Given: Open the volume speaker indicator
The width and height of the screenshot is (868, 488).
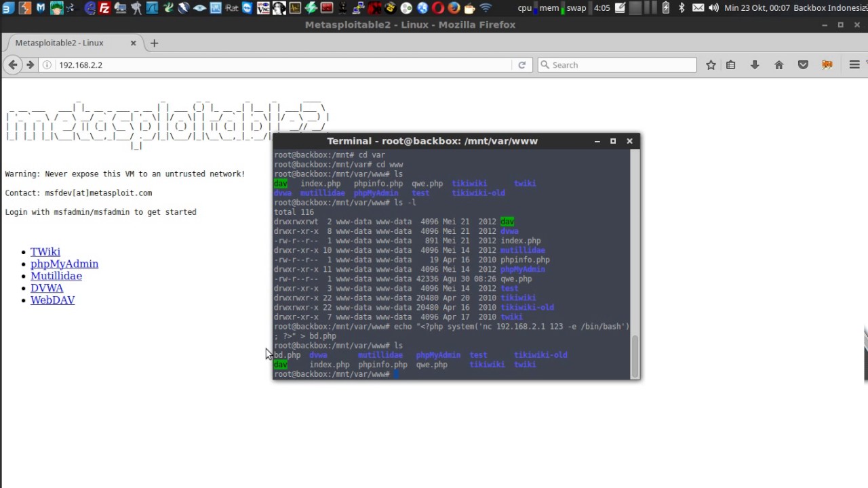Looking at the screenshot, I should pos(713,8).
